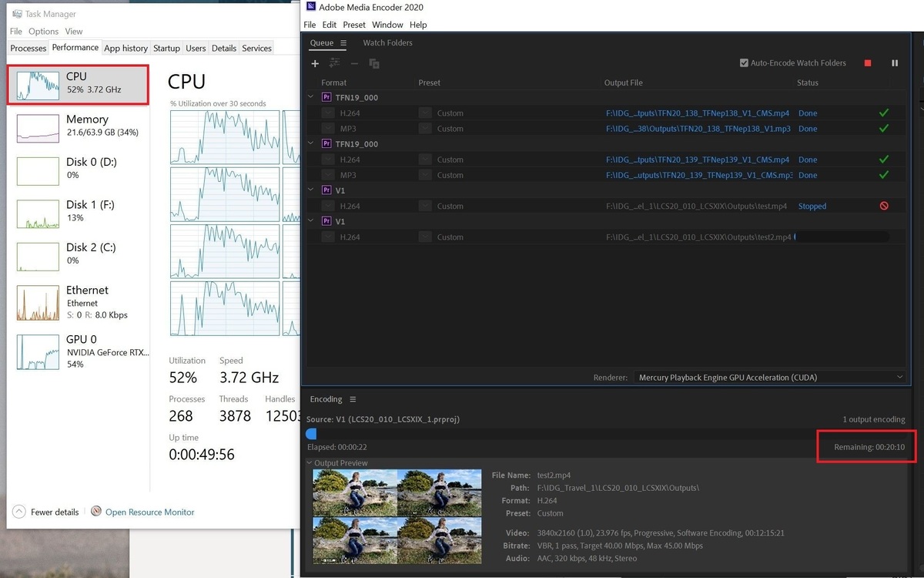Uncheck Auto-Encode Watch Folders
This screenshot has height=578, width=924.
[x=744, y=63]
